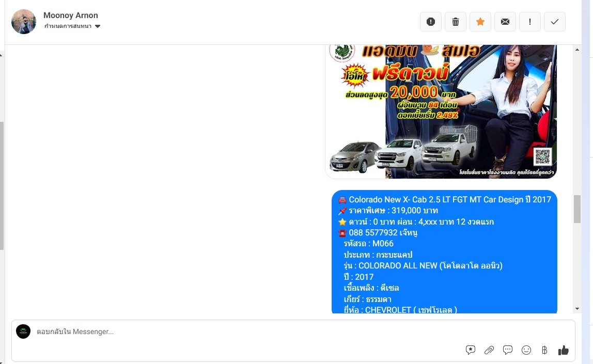The height and width of the screenshot is (364, 593).
Task: Click scrollbar down arrow in chat
Action: (x=577, y=309)
